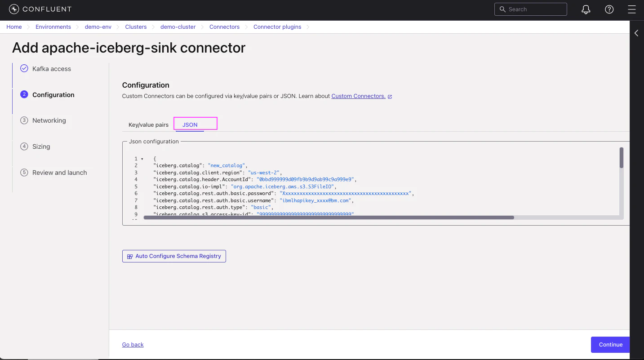Screen dimensions: 644x360
Task: Navigate to Environments breadcrumb
Action: (53, 27)
